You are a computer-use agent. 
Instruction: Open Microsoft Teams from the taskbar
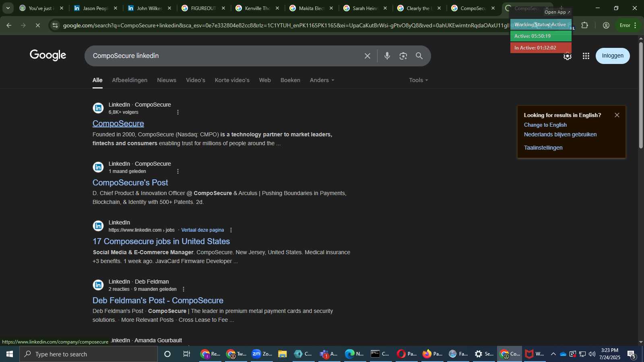[x=328, y=354]
